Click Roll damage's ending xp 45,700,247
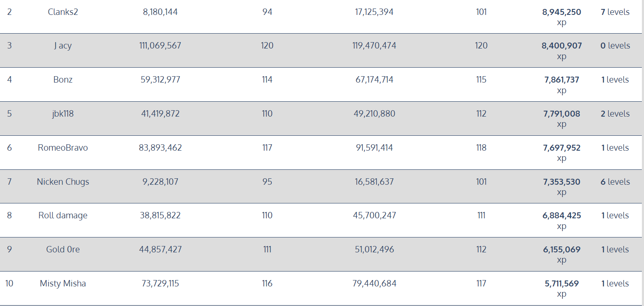Viewport: 644px width, 306px height. click(x=374, y=215)
